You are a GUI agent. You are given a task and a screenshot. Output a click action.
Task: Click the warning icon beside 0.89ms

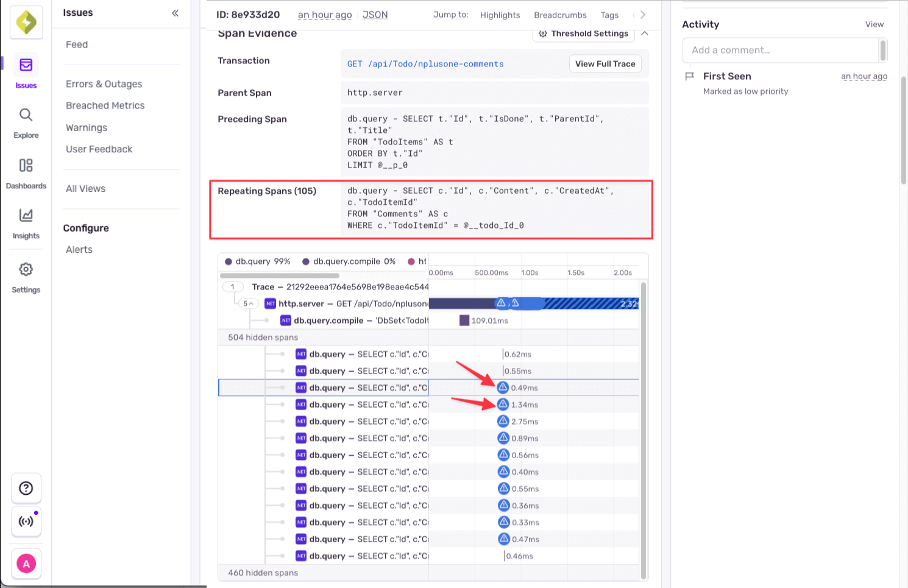coord(503,438)
